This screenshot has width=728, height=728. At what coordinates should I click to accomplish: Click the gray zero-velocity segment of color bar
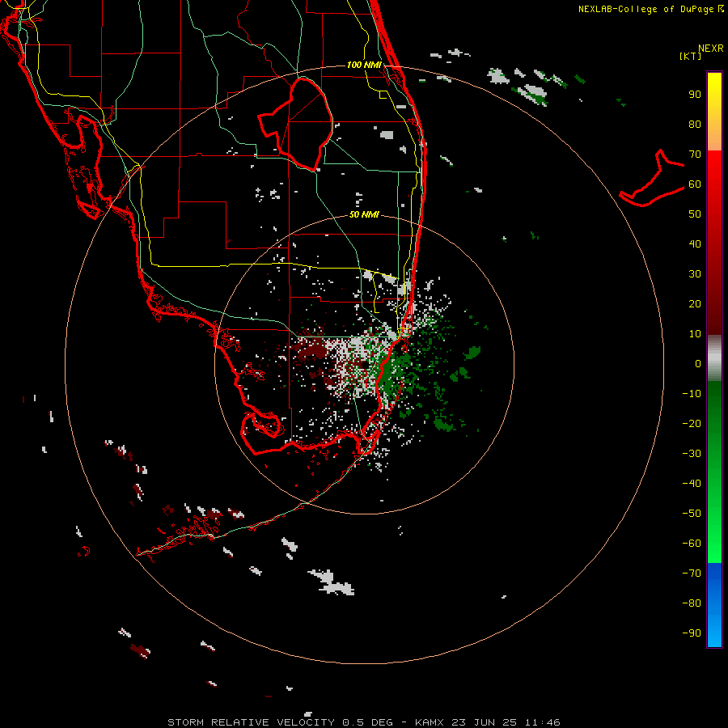point(714,358)
